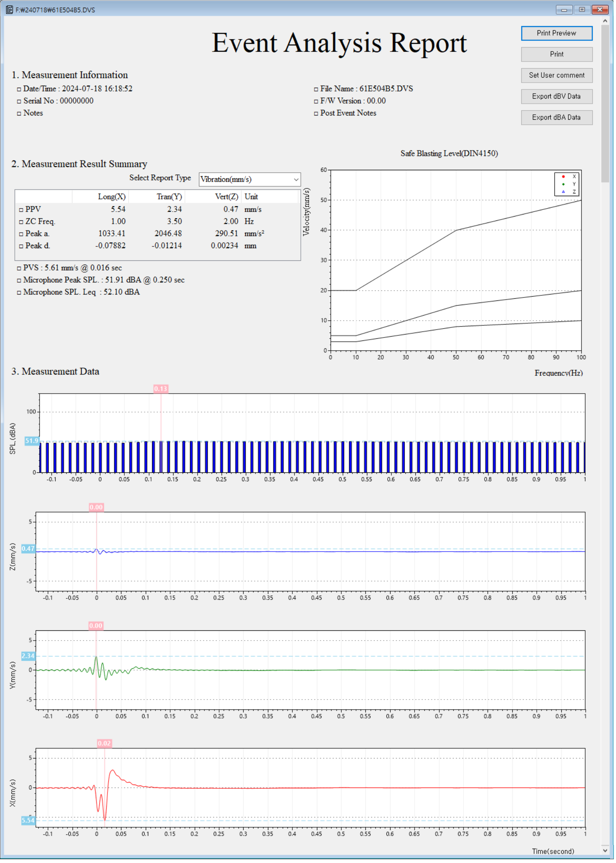Image resolution: width=616 pixels, height=863 pixels.
Task: Click the blue Z triangle in chart legend
Action: click(563, 192)
